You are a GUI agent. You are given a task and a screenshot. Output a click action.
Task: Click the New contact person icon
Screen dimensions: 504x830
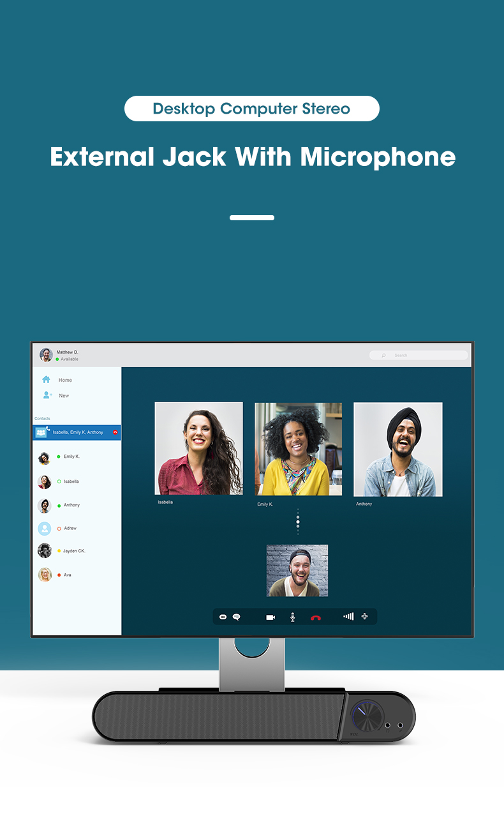click(x=47, y=395)
